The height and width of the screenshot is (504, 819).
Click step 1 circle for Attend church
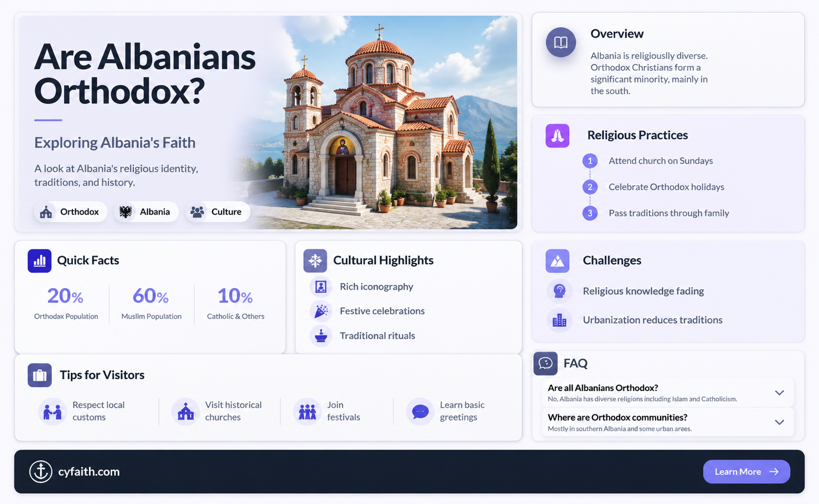click(x=590, y=161)
